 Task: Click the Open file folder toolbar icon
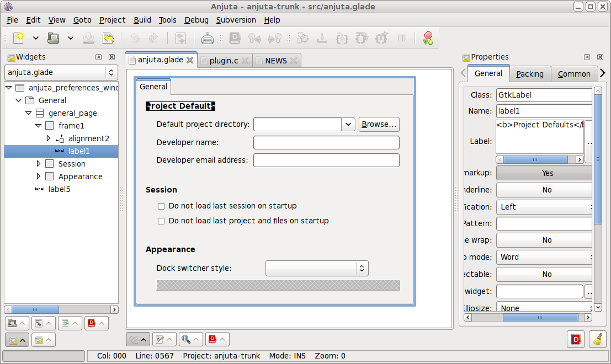tap(54, 38)
